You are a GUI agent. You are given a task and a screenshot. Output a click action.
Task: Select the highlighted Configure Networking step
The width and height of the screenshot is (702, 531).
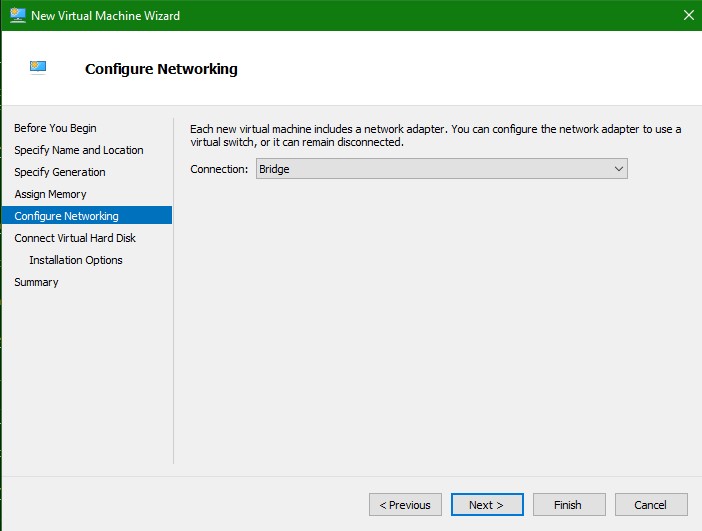[x=66, y=216]
